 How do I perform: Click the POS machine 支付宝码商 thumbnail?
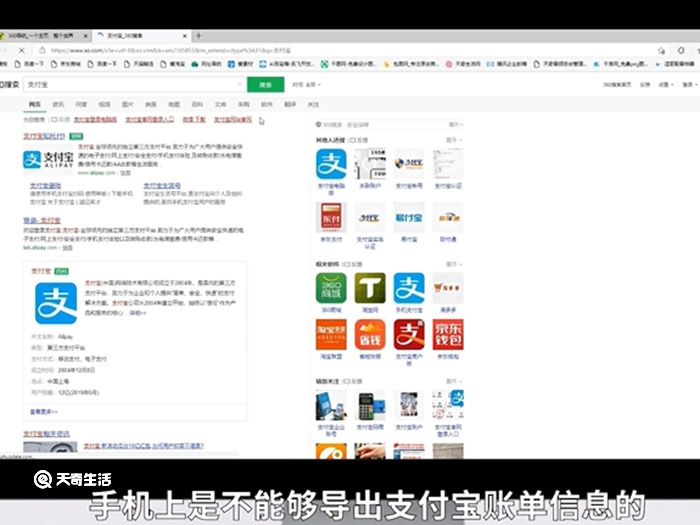370,405
